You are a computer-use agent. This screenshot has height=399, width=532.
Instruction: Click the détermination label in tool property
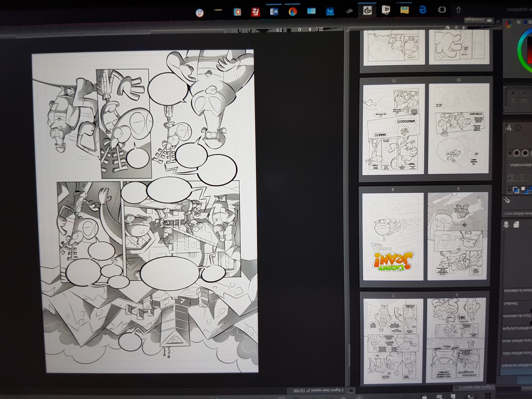[521, 165]
